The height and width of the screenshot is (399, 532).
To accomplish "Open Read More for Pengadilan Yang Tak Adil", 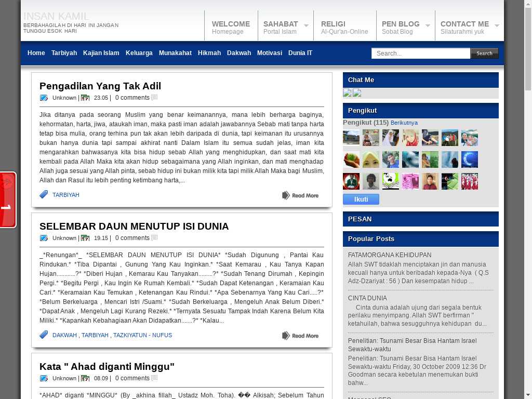I will coord(300,195).
